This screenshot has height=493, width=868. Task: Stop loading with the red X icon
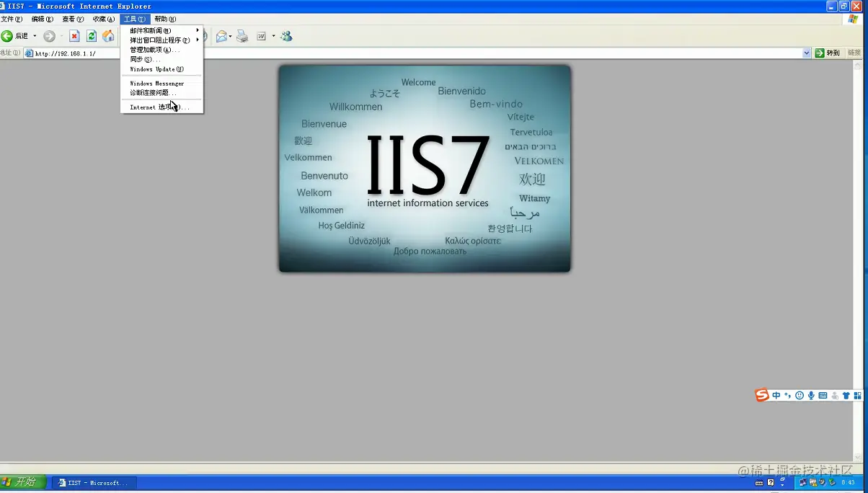pos(74,36)
